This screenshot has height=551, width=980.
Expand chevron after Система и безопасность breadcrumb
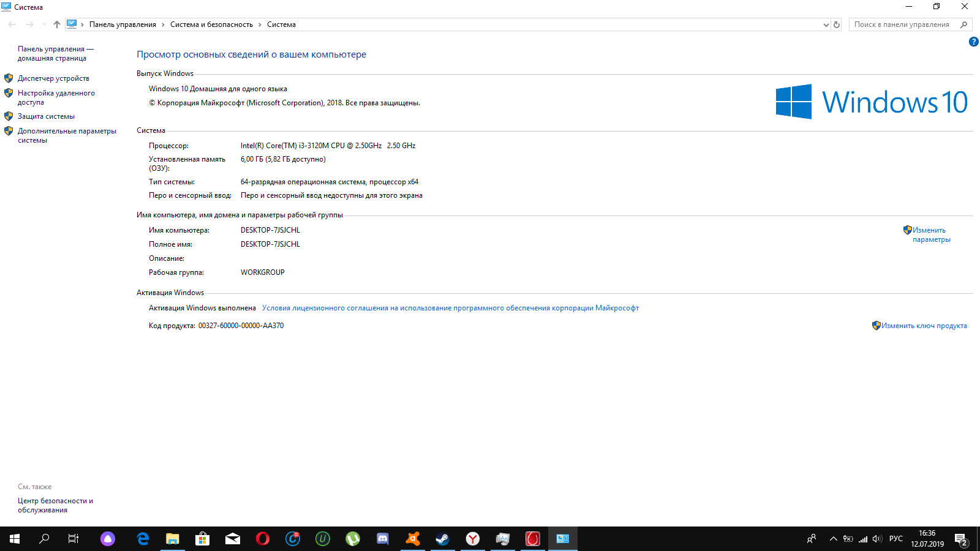tap(260, 24)
